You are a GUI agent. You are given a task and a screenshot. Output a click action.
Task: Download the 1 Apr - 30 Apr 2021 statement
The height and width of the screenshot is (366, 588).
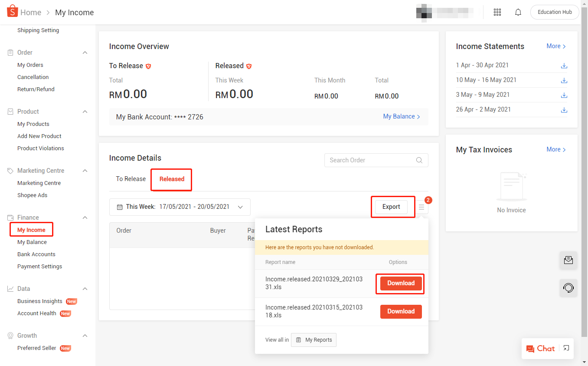click(564, 66)
